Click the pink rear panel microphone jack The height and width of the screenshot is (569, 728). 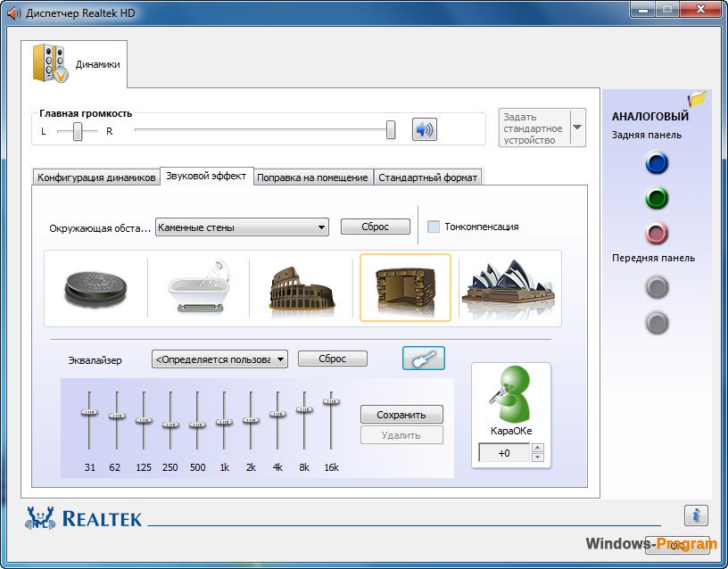coord(657,233)
